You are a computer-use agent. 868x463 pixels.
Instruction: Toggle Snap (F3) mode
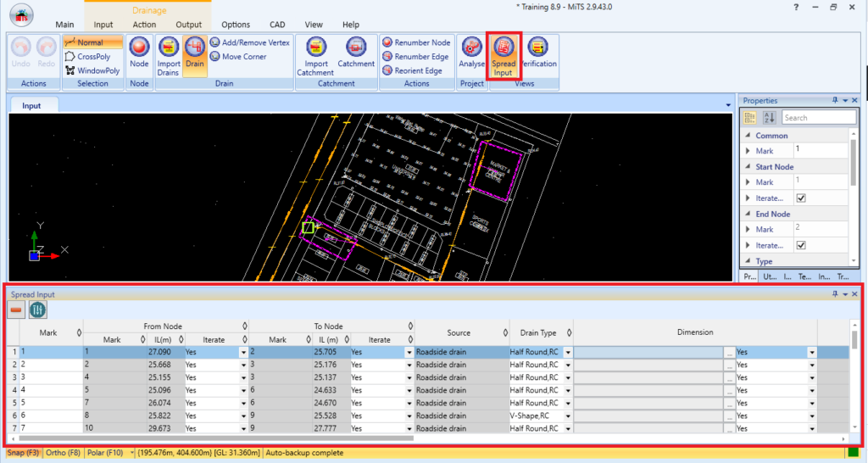click(23, 453)
